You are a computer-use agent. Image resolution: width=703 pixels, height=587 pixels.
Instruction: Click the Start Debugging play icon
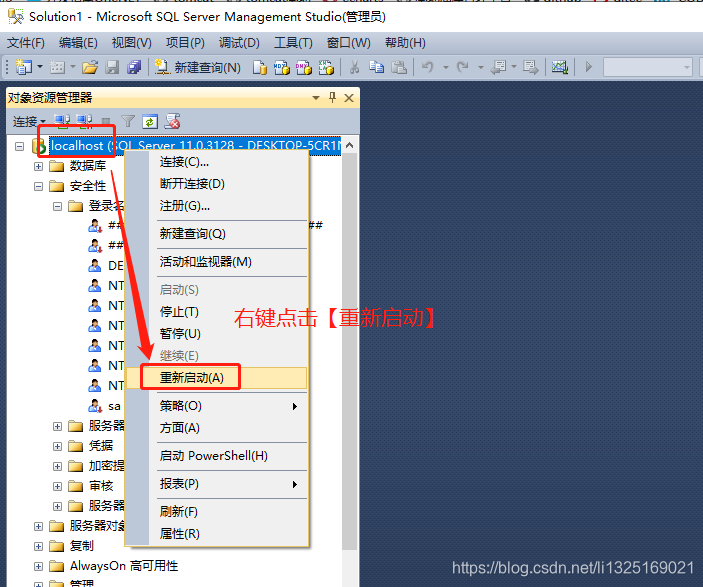589,67
